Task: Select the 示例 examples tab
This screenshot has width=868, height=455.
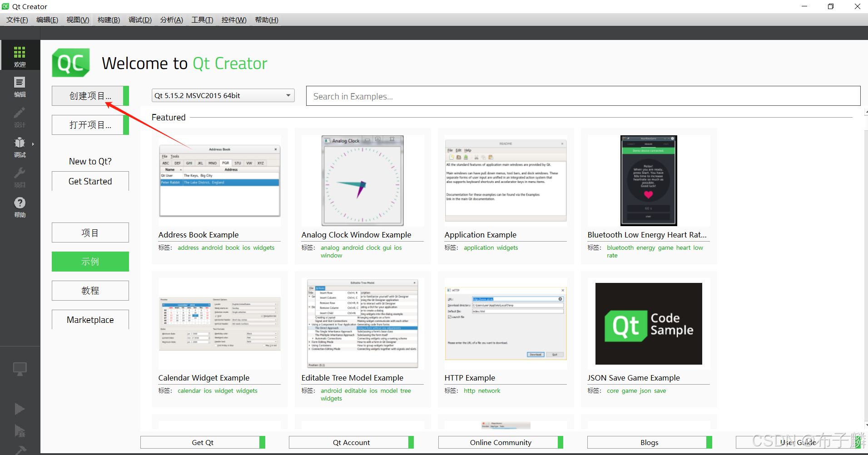Action: click(x=90, y=262)
